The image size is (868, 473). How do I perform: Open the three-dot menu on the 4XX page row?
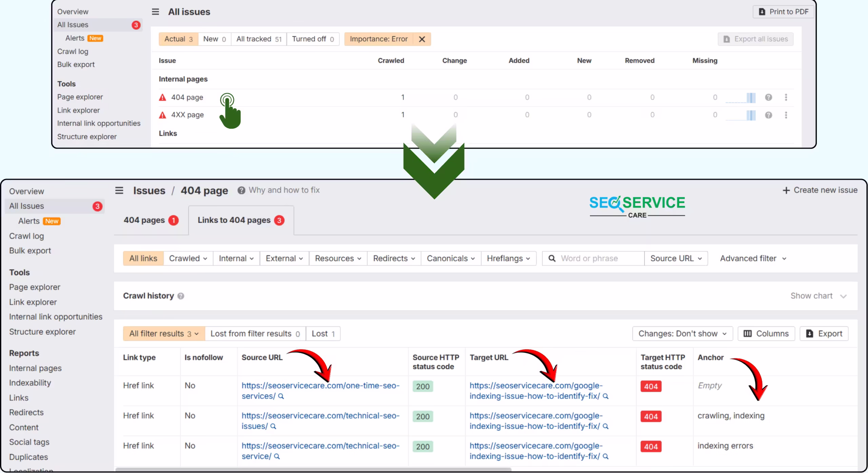[786, 115]
